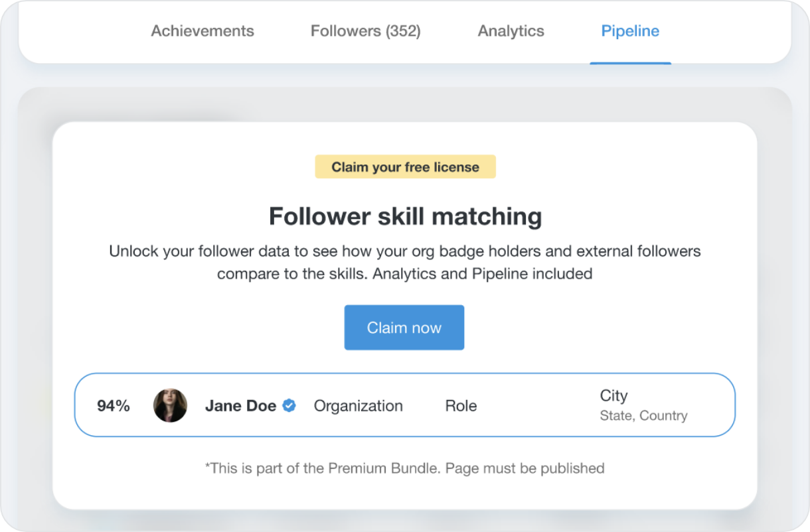Click the Unlock your follower data description
Image resolution: width=810 pixels, height=532 pixels.
pyautogui.click(x=405, y=263)
